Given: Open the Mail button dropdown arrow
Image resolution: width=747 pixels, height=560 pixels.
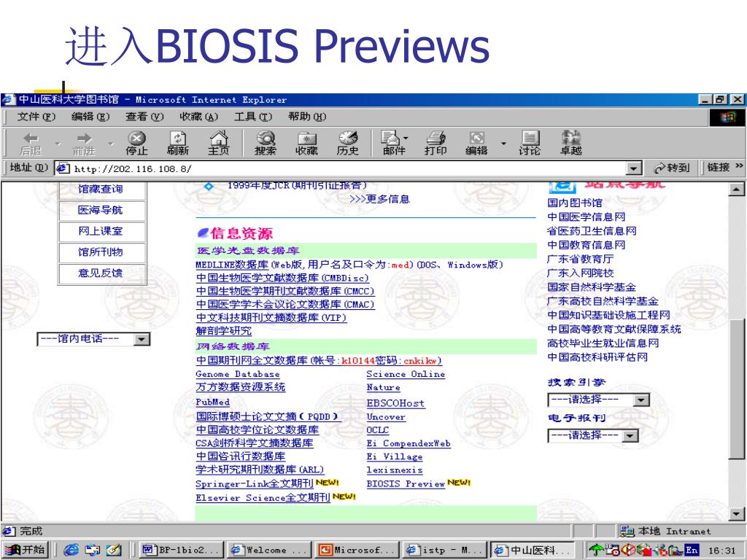Looking at the screenshot, I should coord(406,138).
